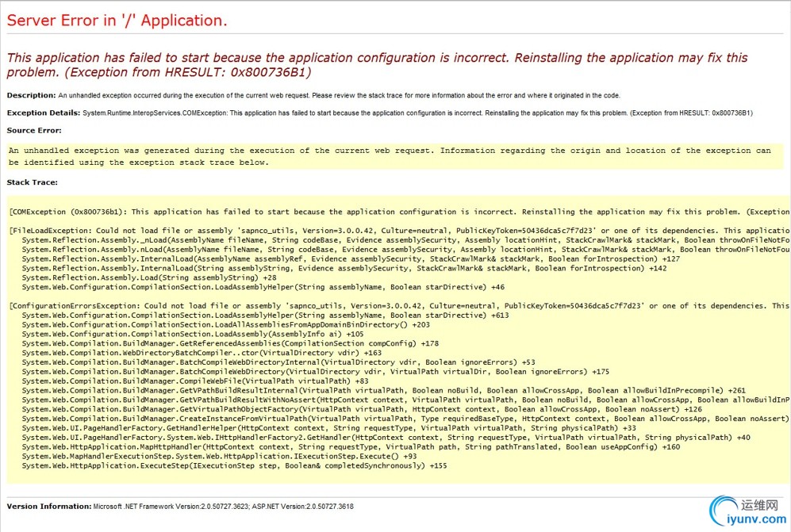Click the 'An unhandled exception was generated' source text
The height and width of the screenshot is (532, 791).
coord(390,156)
